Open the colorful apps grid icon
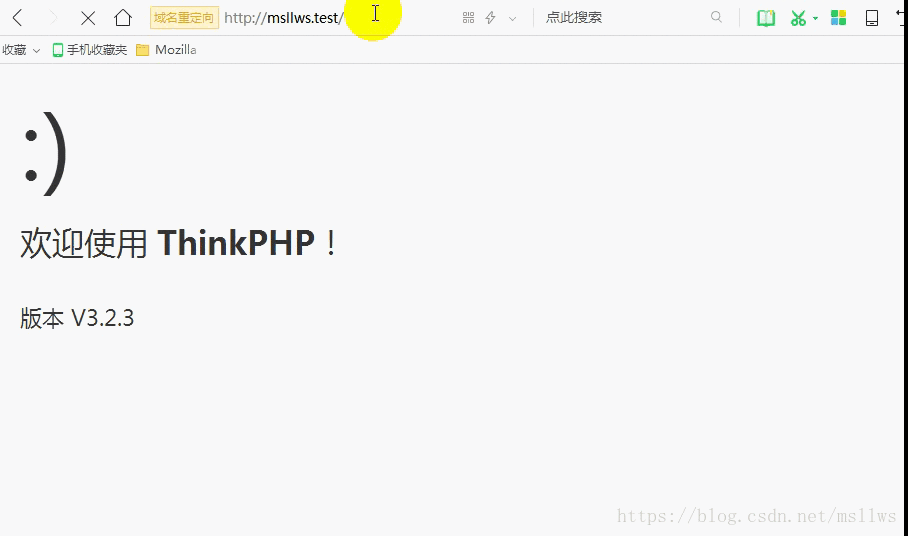Image resolution: width=908 pixels, height=536 pixels. click(839, 18)
